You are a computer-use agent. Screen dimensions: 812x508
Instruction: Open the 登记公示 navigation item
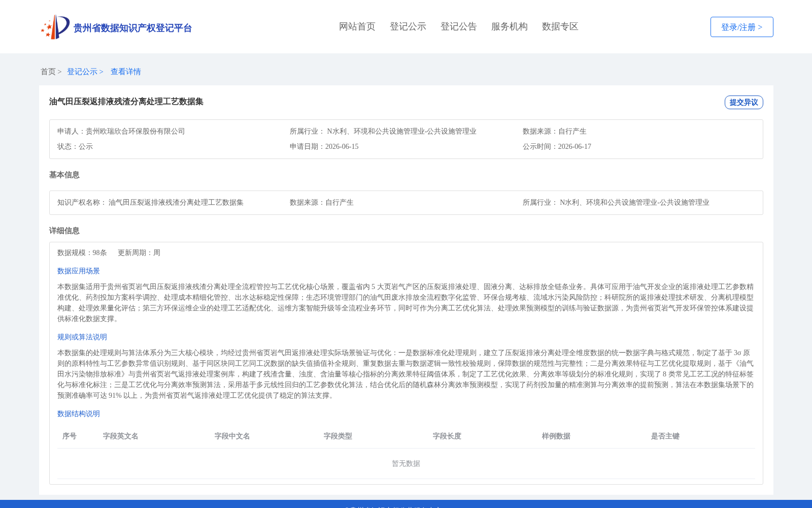[408, 26]
